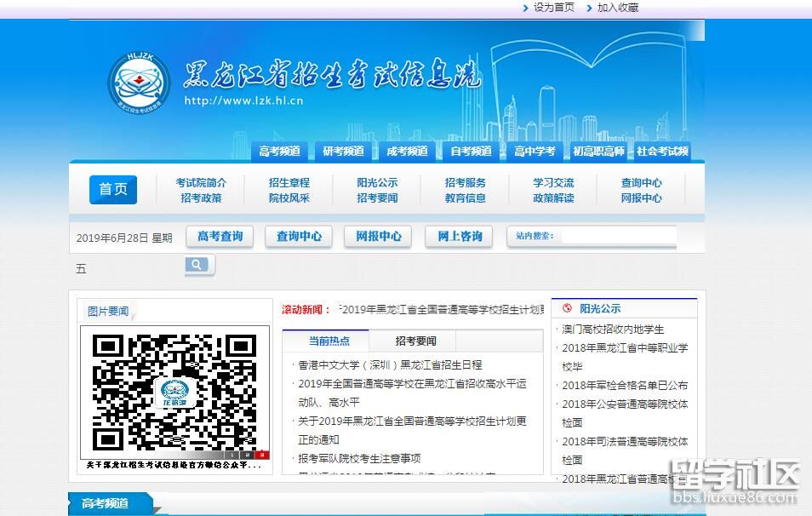Select the red slide indicator on image carousel
The width and height of the screenshot is (812, 516).
263,455
